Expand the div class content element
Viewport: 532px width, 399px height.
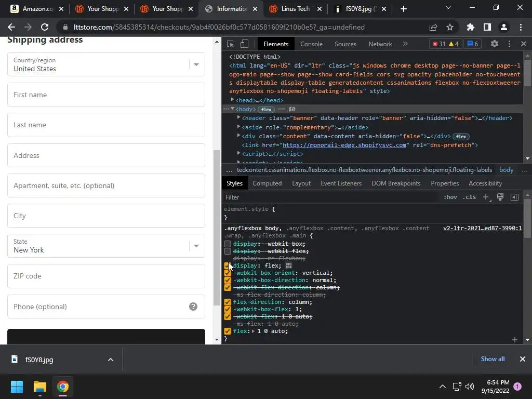click(238, 136)
